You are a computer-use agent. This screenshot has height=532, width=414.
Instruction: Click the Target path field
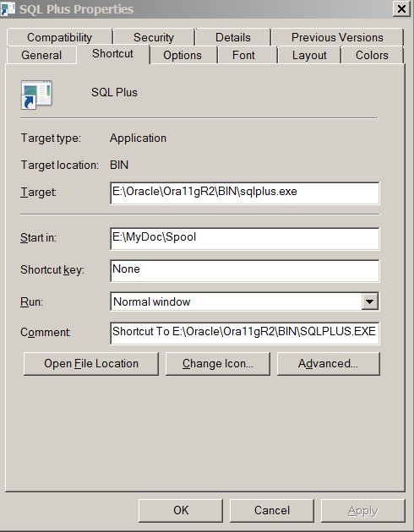coord(245,193)
